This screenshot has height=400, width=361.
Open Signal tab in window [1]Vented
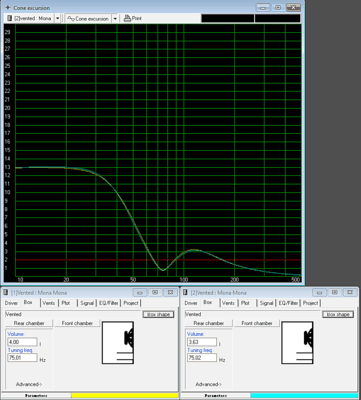pyautogui.click(x=87, y=303)
